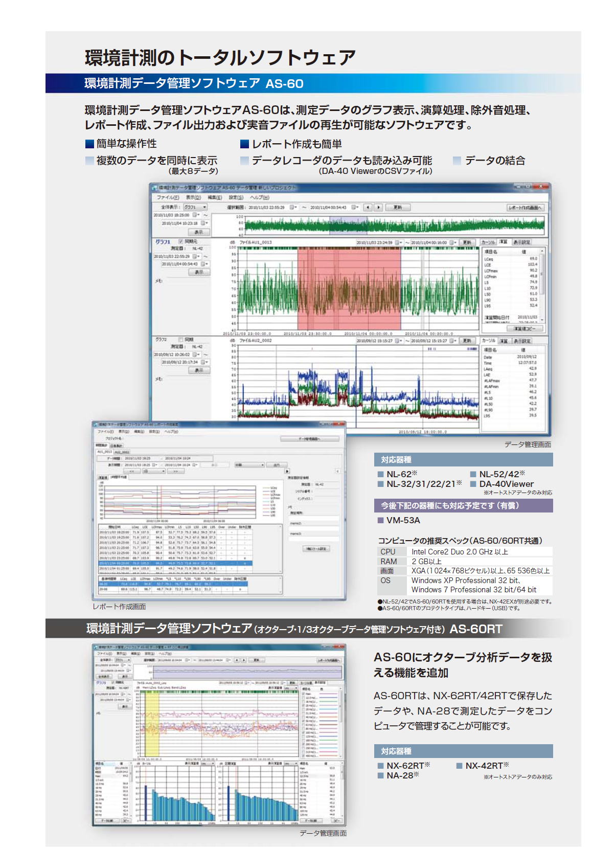Select the highlighted 2010/11/04 00:25:00 table row
The height and width of the screenshot is (847, 616).
click(x=175, y=563)
